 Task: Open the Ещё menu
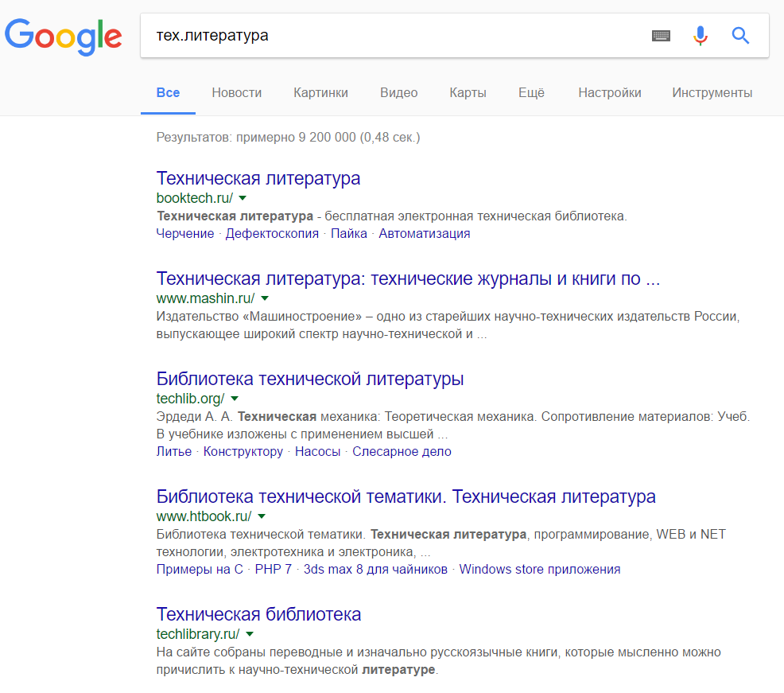pyautogui.click(x=531, y=92)
